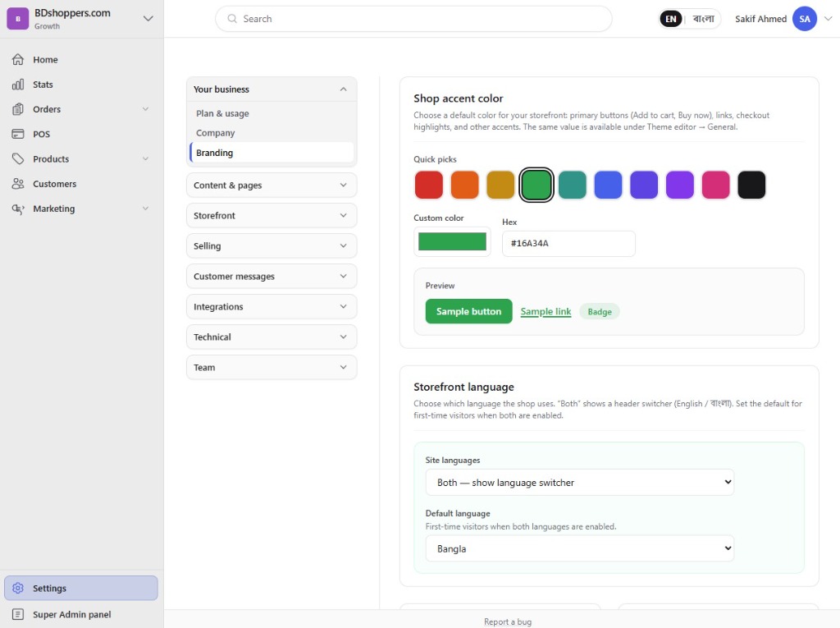Click the Products tag icon

(x=18, y=158)
